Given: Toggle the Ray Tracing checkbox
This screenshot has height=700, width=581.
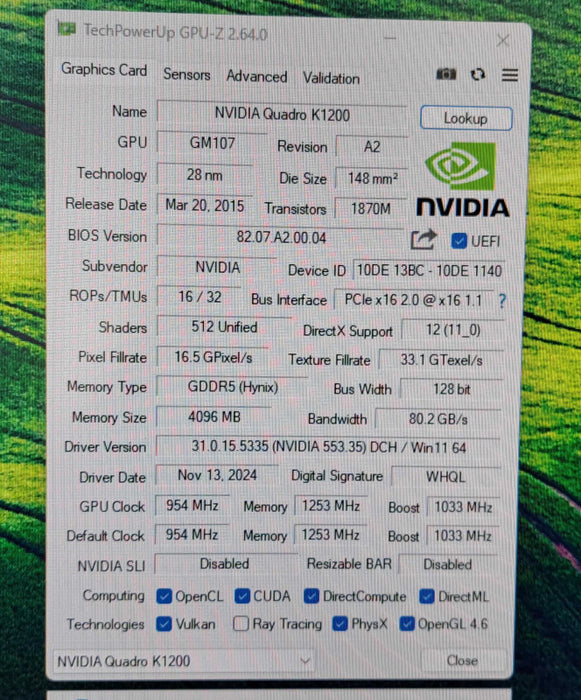Looking at the screenshot, I should tap(241, 624).
